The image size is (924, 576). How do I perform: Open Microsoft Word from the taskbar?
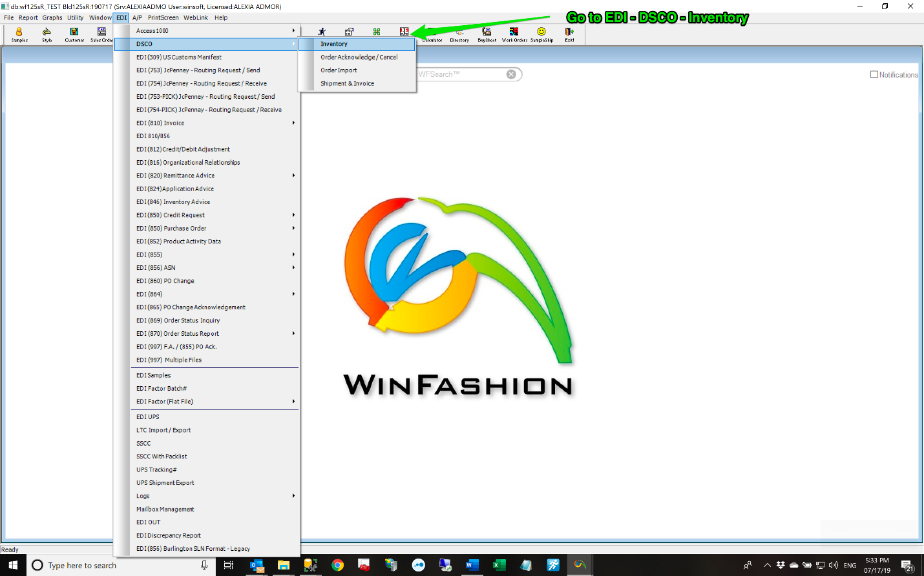pos(472,565)
